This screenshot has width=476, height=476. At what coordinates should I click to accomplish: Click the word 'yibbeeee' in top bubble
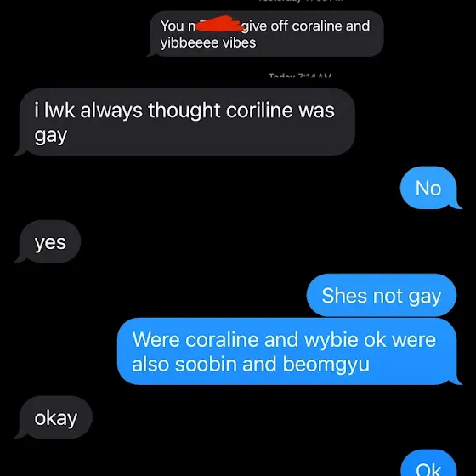point(190,42)
